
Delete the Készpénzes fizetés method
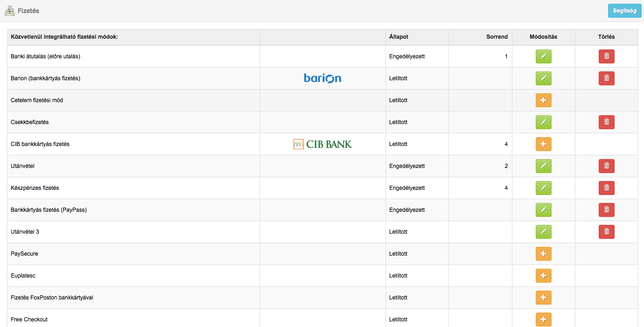[606, 188]
